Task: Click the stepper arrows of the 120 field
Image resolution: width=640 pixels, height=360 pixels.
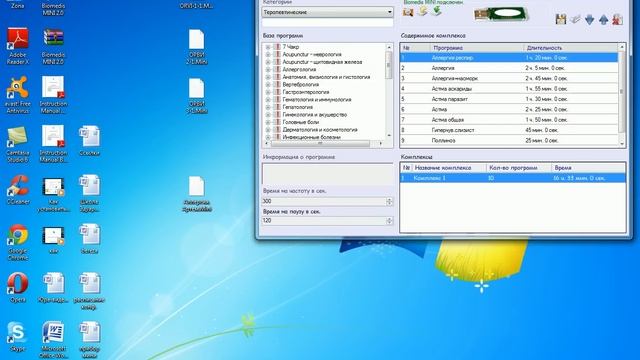Action: (389, 220)
